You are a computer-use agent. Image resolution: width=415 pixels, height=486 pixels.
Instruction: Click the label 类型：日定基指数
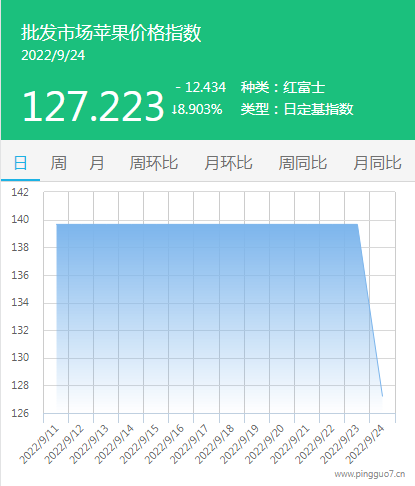(x=297, y=109)
